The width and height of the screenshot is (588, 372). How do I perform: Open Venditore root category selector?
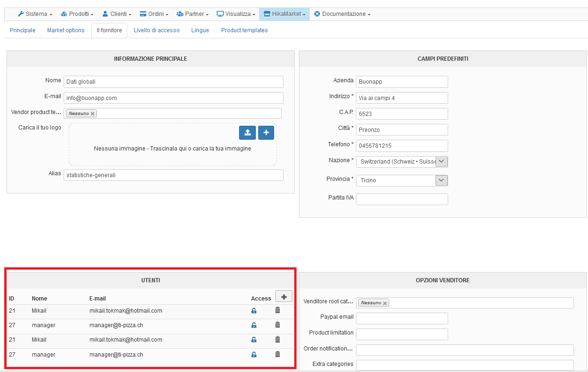(x=465, y=303)
